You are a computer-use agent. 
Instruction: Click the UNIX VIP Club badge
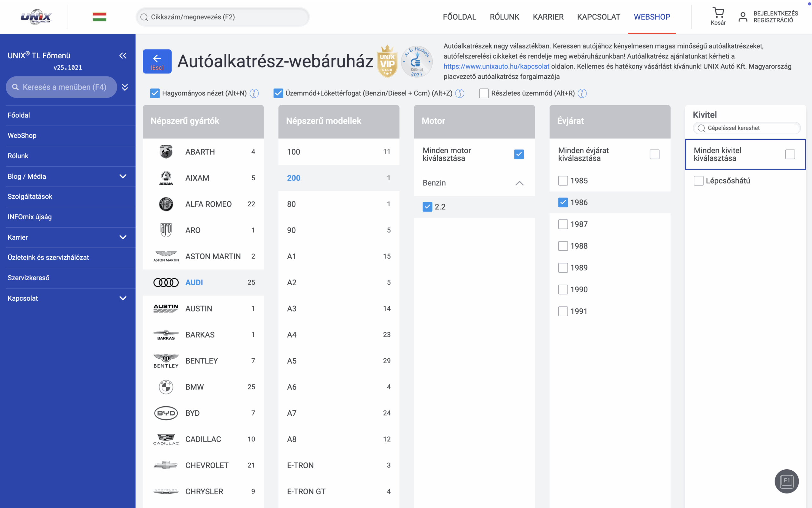point(387,61)
